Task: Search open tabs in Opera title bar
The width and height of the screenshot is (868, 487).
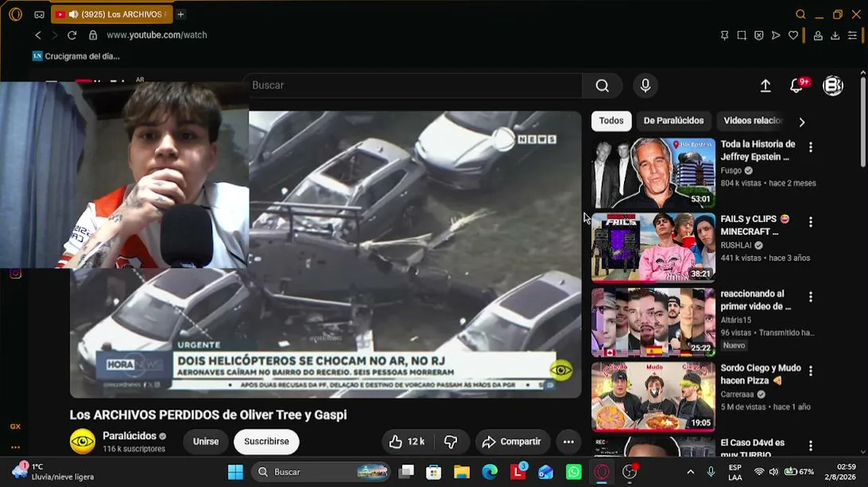Action: [x=800, y=14]
